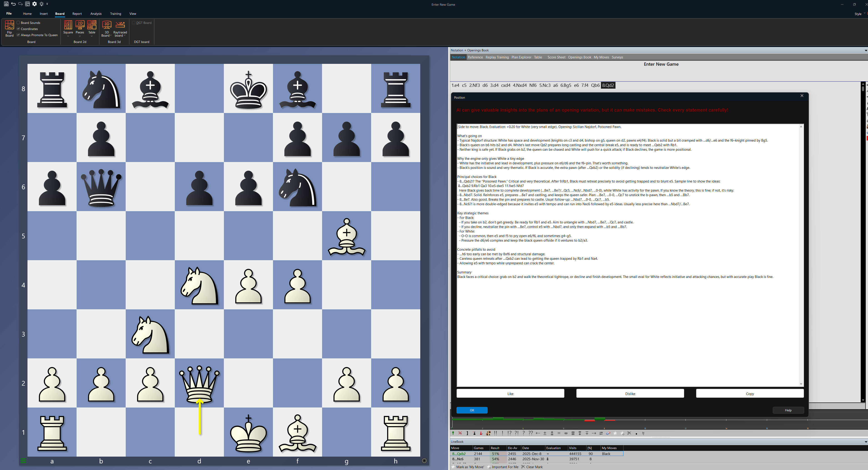868x470 pixels.
Task: Click the Like button
Action: pos(510,393)
